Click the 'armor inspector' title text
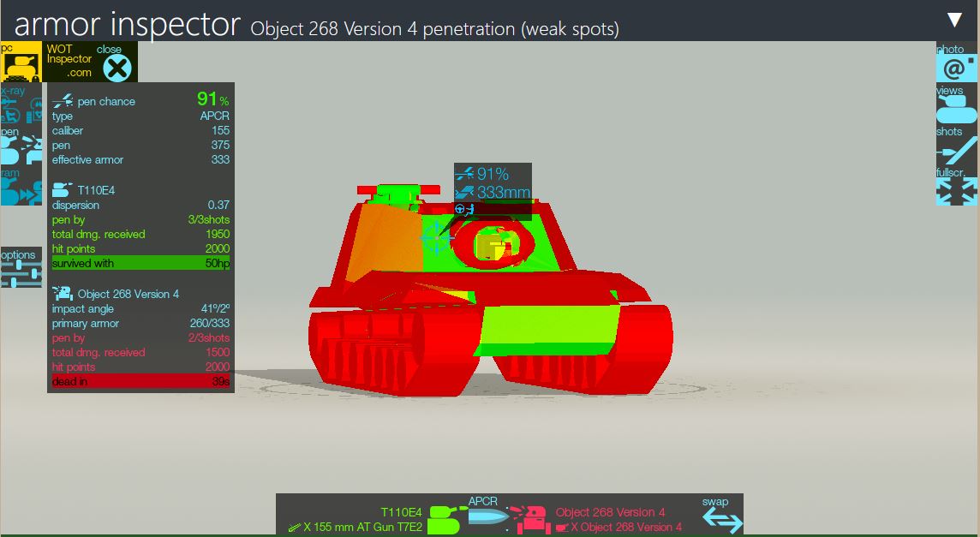The height and width of the screenshot is (537, 980). (x=127, y=25)
